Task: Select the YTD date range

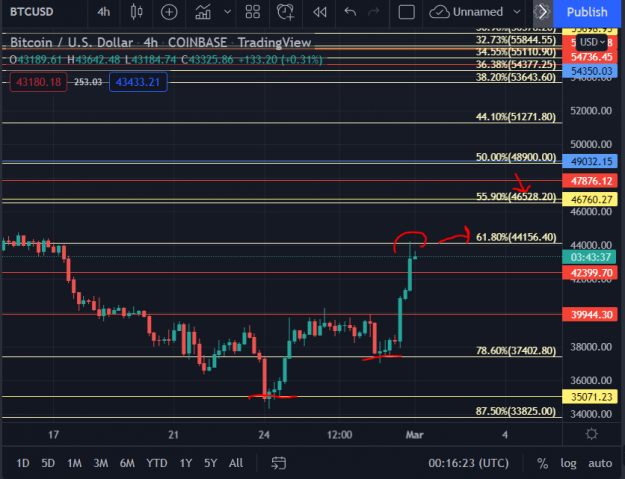Action: (x=157, y=463)
